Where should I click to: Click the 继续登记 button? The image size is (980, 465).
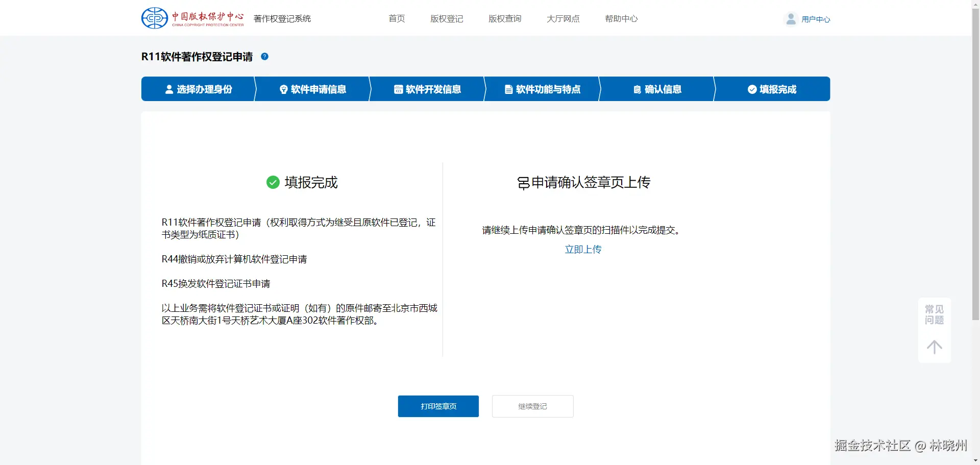533,406
